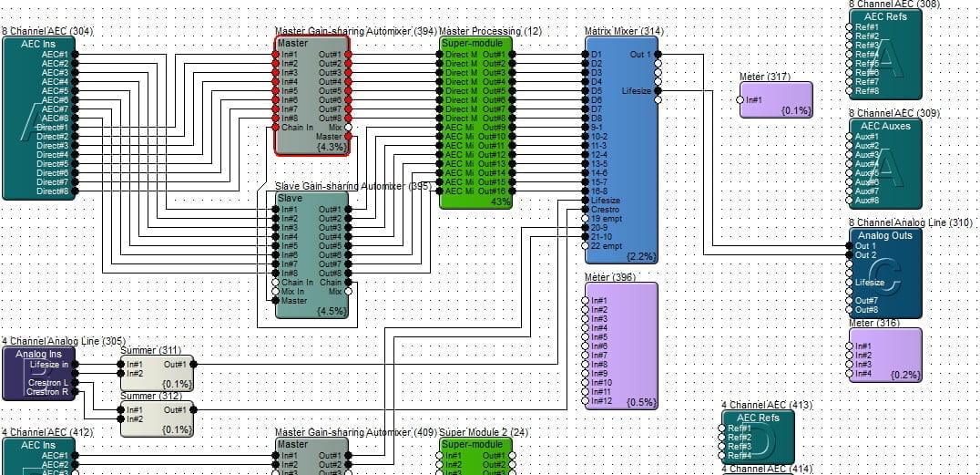Viewport: 980px width, 475px height.
Task: Click the Out#16 port on Master Processing super-module
Action: click(x=513, y=191)
